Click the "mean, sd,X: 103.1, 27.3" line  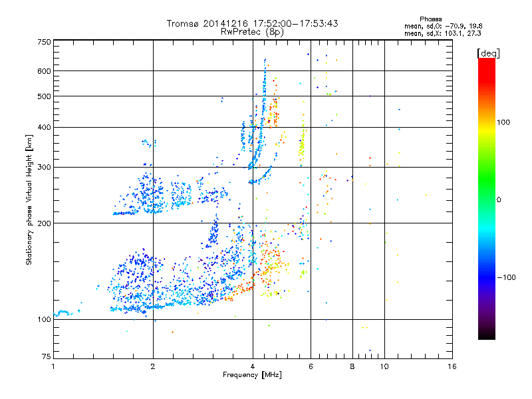(442, 33)
